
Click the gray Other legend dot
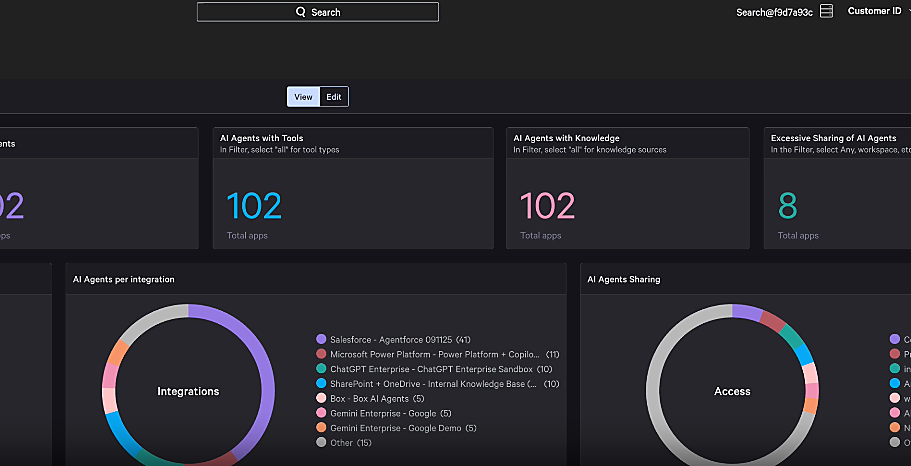[x=321, y=442]
